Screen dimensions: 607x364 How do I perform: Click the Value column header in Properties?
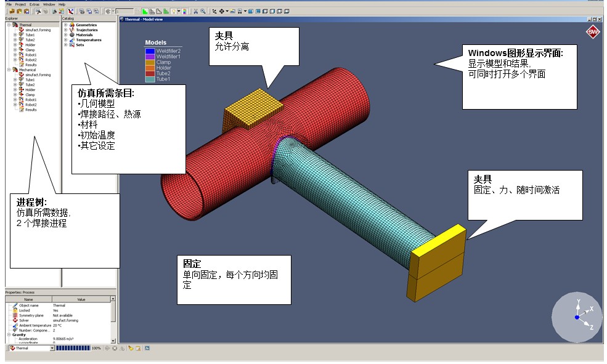tap(80, 299)
